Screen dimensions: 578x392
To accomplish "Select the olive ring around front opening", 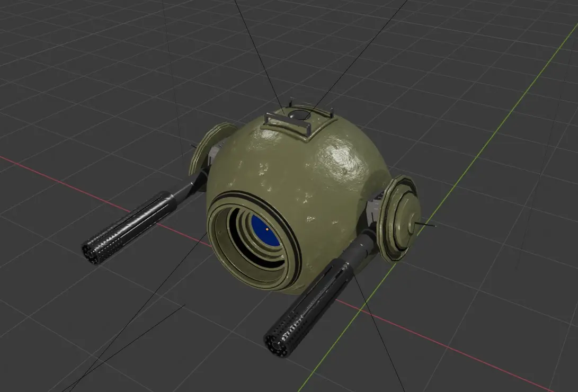I will pos(254,240).
